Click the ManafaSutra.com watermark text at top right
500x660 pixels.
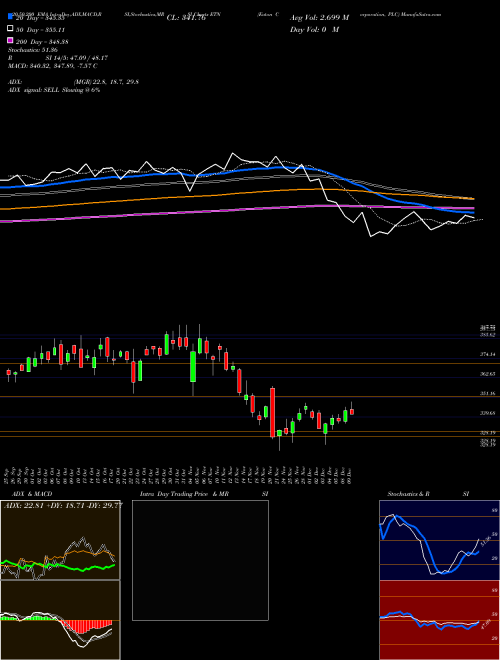(x=421, y=14)
